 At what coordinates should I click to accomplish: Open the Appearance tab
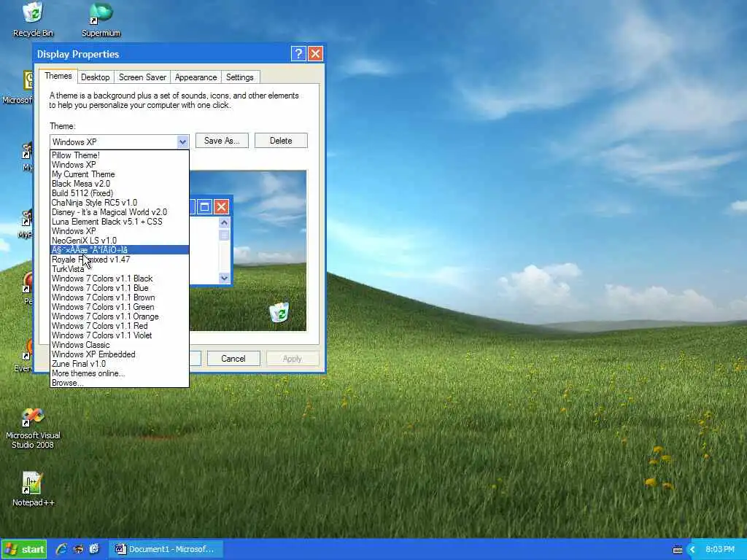pyautogui.click(x=196, y=77)
